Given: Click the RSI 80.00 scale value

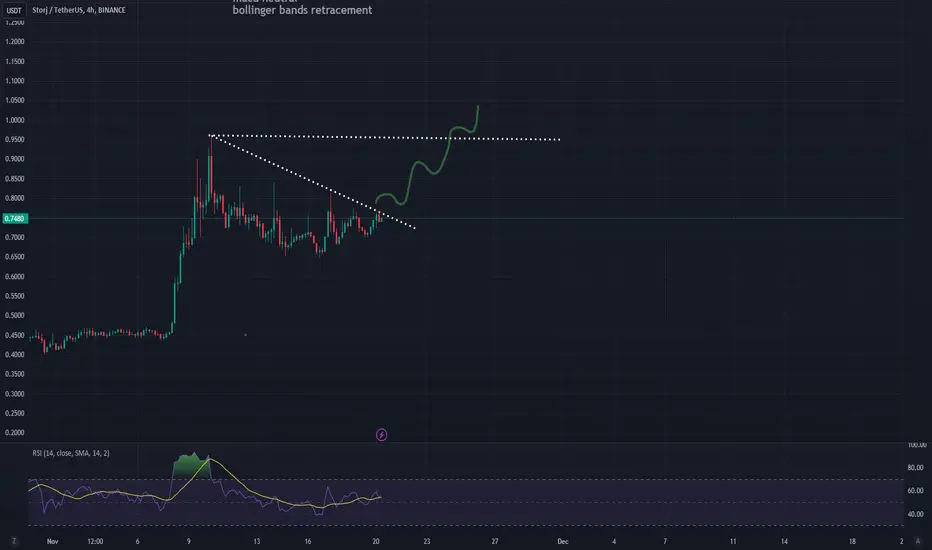Looking at the screenshot, I should 915,468.
